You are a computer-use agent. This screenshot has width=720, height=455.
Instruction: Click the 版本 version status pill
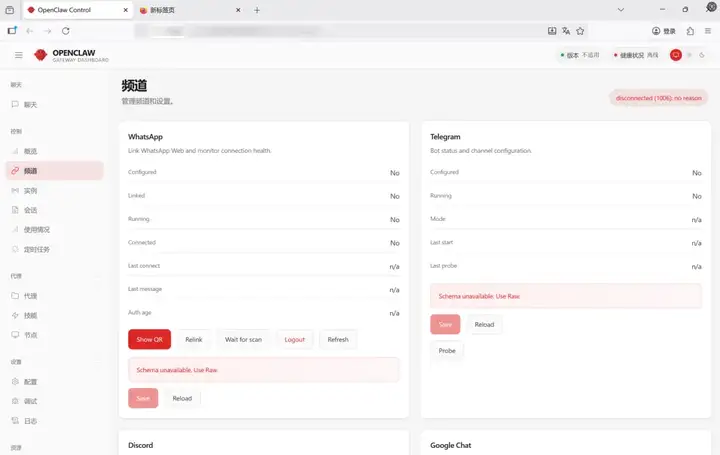tap(580, 55)
